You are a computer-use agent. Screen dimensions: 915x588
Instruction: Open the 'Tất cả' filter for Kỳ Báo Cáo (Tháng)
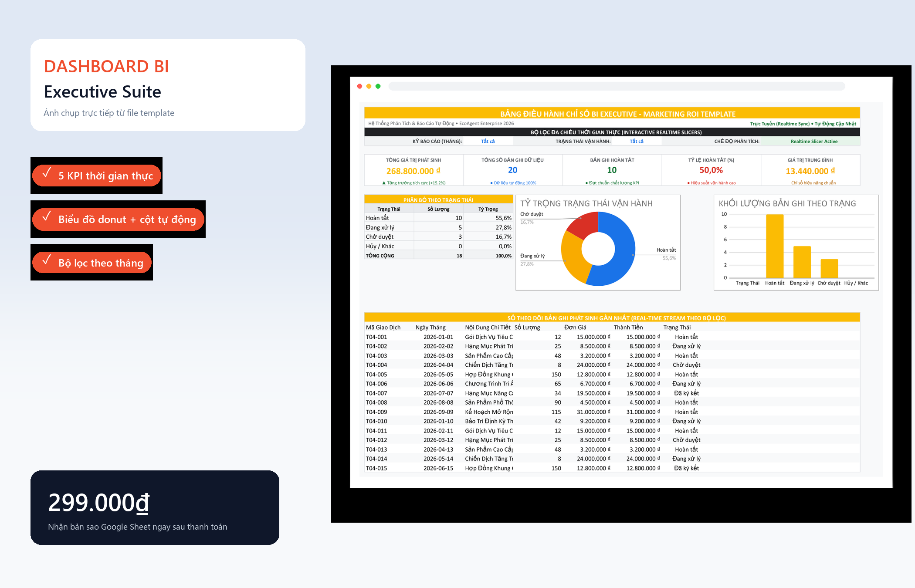pyautogui.click(x=488, y=141)
